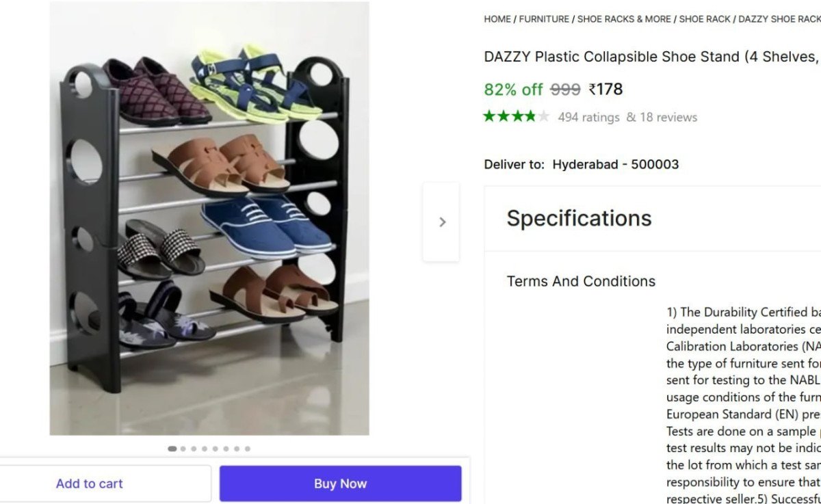This screenshot has width=821, height=504.
Task: Open the Terms And Conditions section
Action: (581, 281)
